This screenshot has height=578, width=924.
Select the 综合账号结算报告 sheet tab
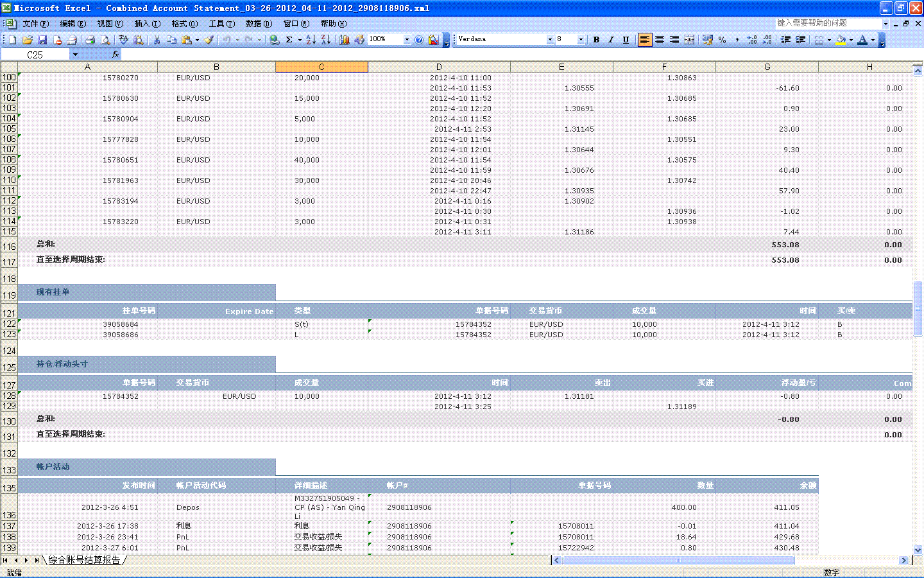pyautogui.click(x=84, y=560)
